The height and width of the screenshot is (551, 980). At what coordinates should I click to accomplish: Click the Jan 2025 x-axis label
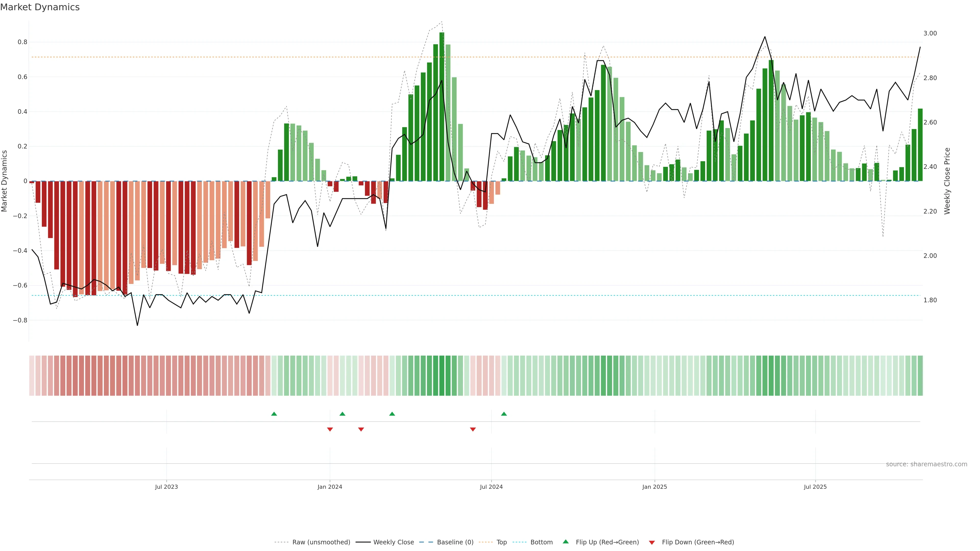(654, 487)
